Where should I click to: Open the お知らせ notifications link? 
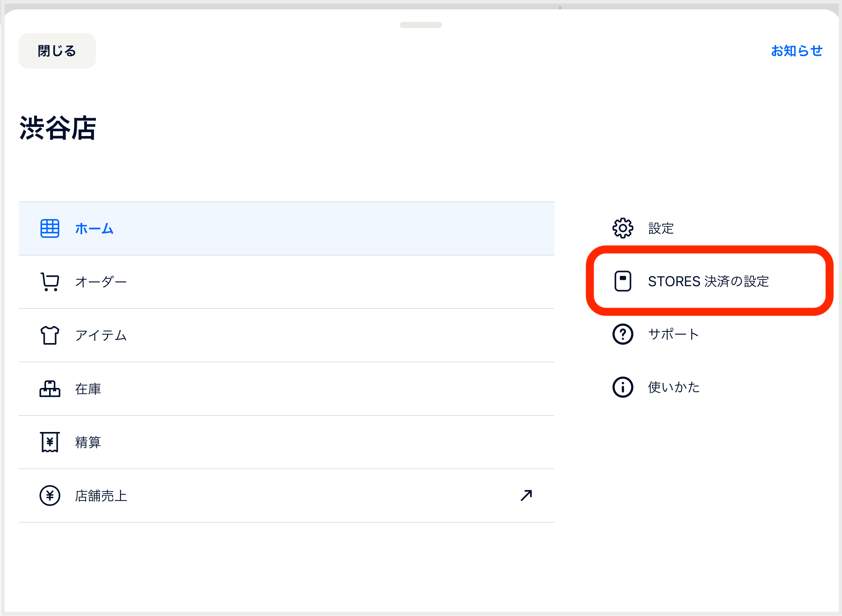tap(797, 51)
